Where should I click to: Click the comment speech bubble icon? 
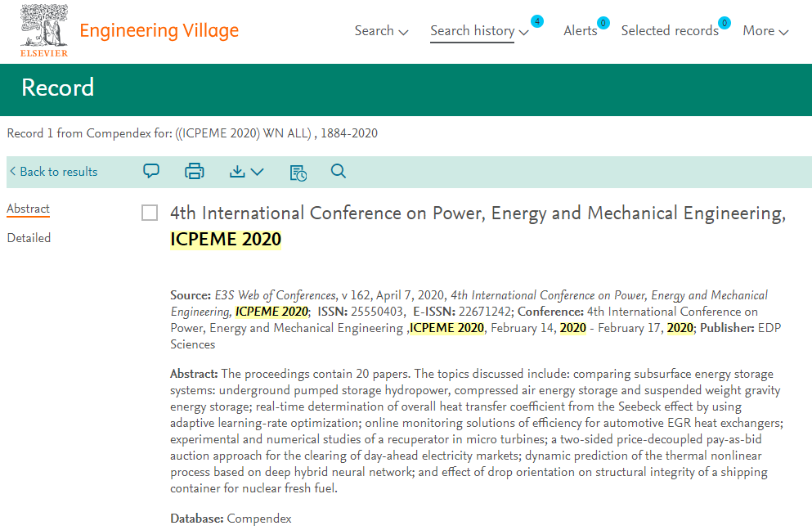click(151, 171)
